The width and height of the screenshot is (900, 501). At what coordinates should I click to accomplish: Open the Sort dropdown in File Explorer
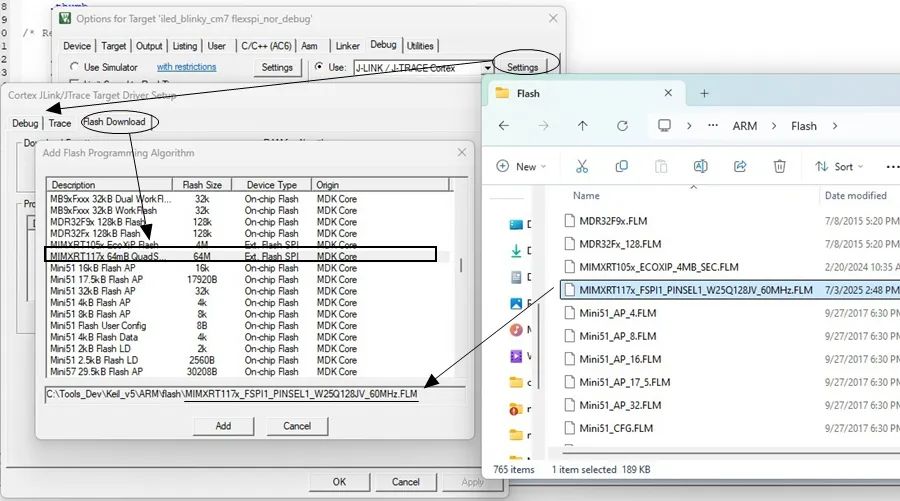839,166
